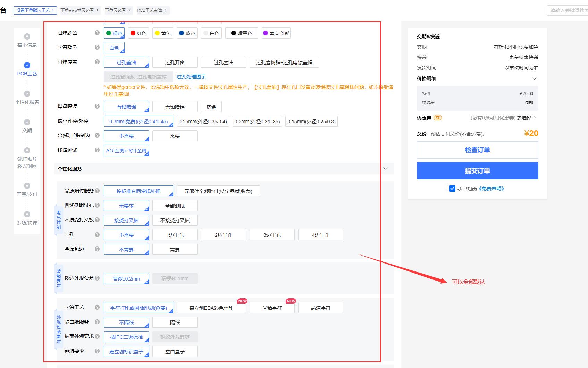Click help icon next to 四线低阻过孔
Image resolution: width=588 pixels, height=368 pixels.
97,205
